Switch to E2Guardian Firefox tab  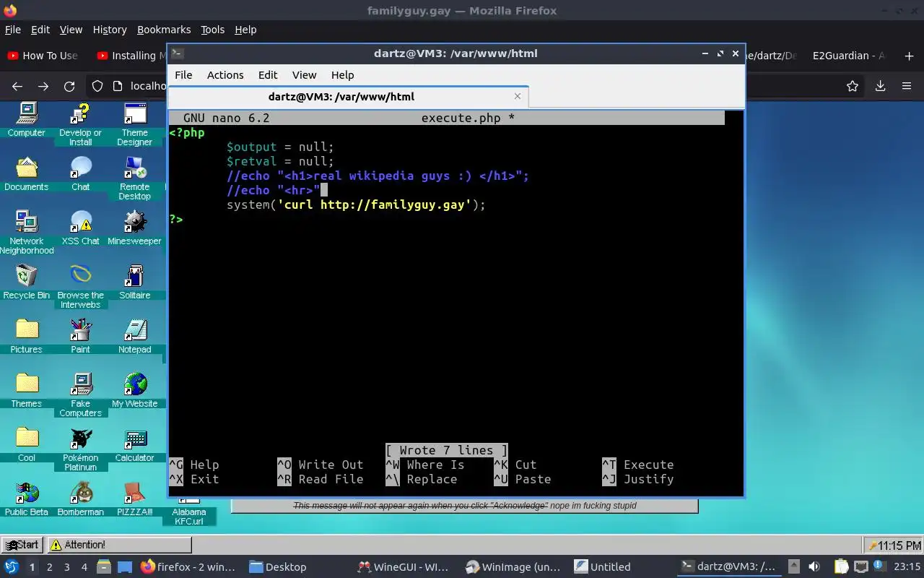coord(848,56)
